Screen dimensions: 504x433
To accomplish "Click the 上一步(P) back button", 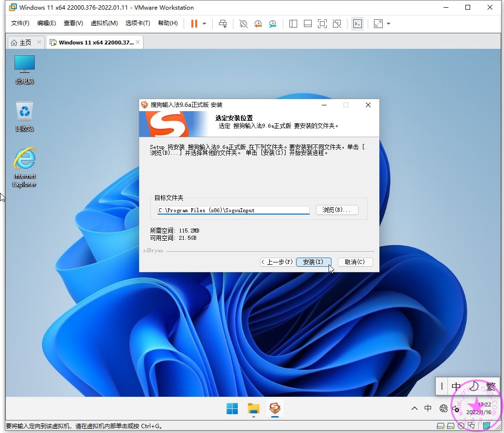I will pos(277,262).
